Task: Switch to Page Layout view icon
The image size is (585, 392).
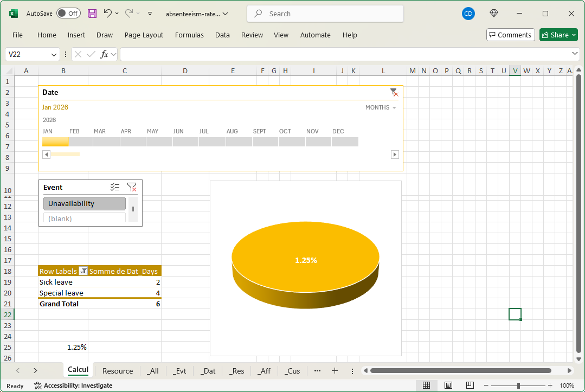Action: [x=448, y=385]
